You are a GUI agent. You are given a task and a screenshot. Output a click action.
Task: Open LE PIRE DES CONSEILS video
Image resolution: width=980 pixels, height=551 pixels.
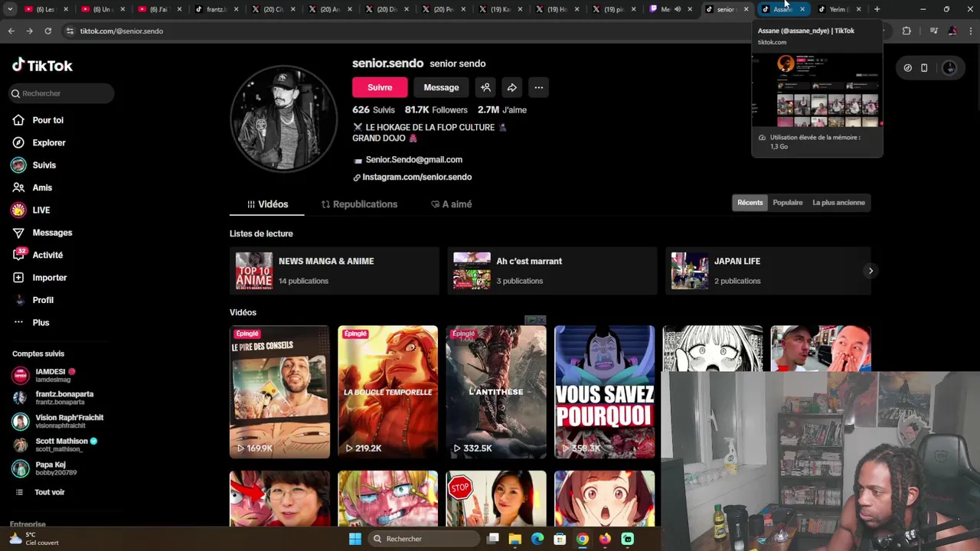[x=279, y=392]
